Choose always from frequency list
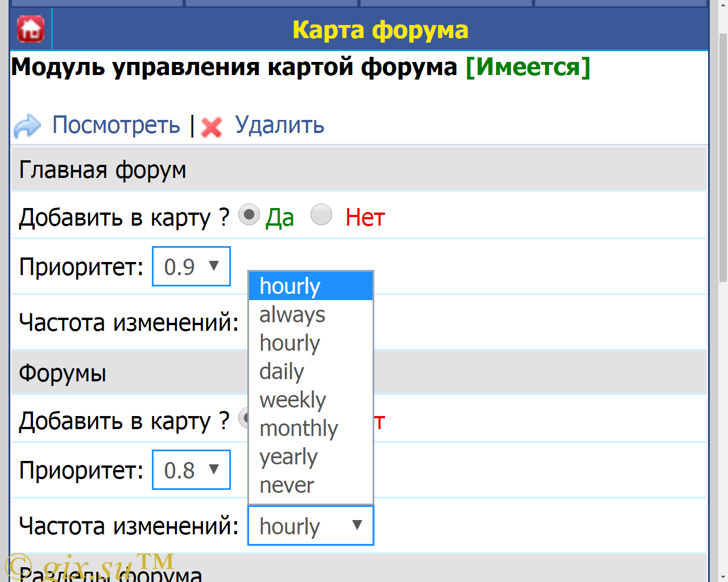Image resolution: width=728 pixels, height=582 pixels. 311,314
